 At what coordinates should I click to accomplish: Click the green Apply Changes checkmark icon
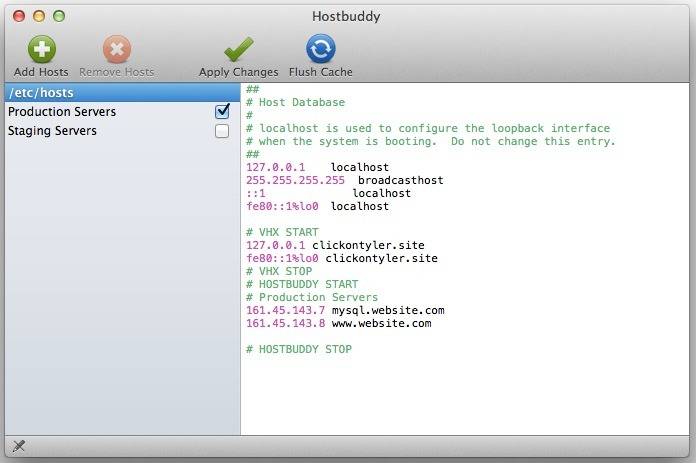coord(238,49)
